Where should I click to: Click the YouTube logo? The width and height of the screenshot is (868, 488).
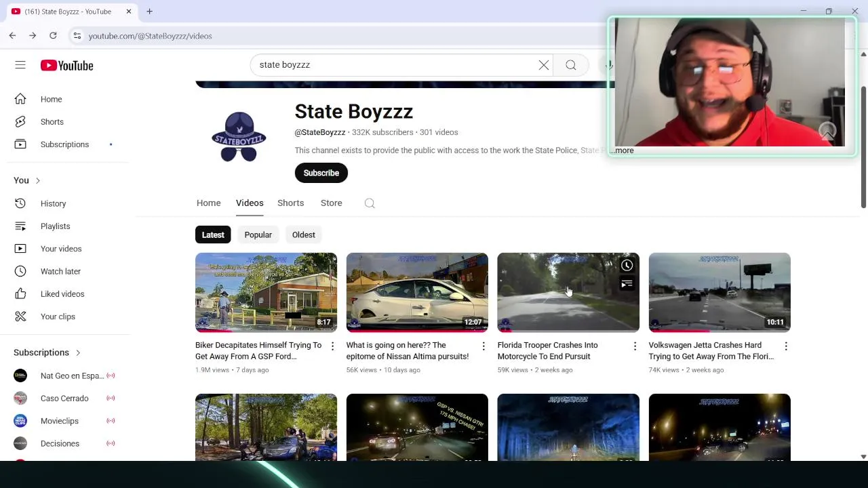point(66,65)
